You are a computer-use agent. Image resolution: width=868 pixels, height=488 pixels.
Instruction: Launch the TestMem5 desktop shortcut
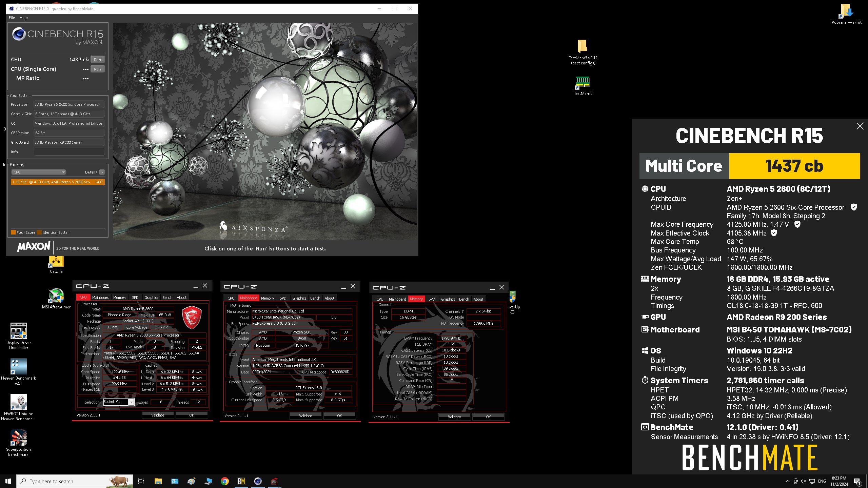583,86
